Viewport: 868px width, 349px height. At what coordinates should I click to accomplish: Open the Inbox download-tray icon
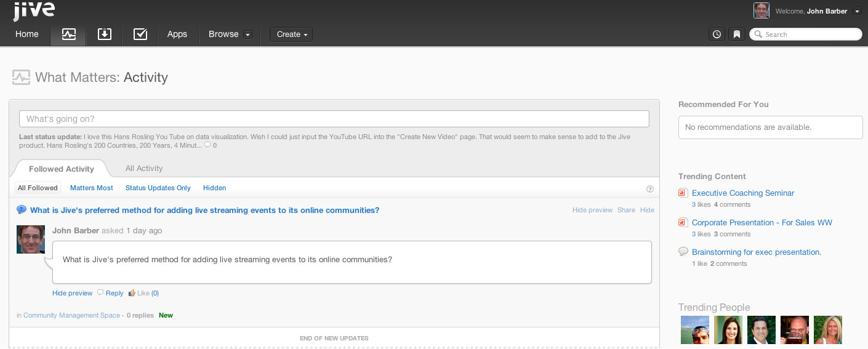[x=105, y=34]
